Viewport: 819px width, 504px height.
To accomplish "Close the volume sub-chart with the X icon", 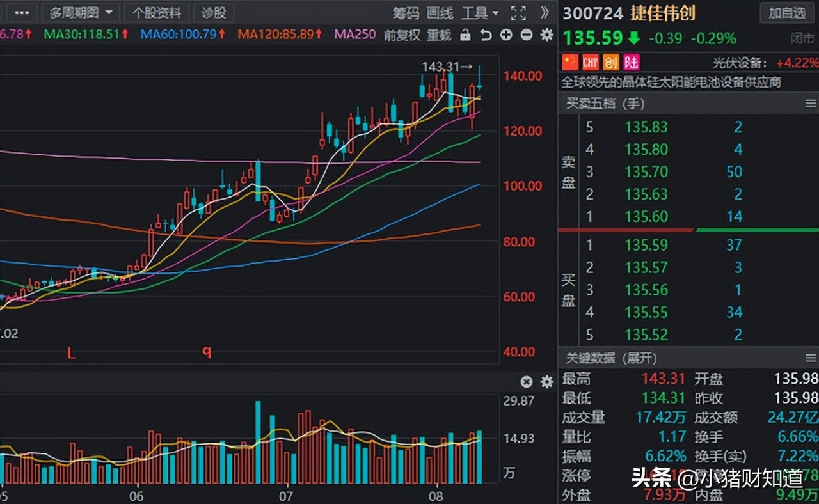I will [526, 382].
